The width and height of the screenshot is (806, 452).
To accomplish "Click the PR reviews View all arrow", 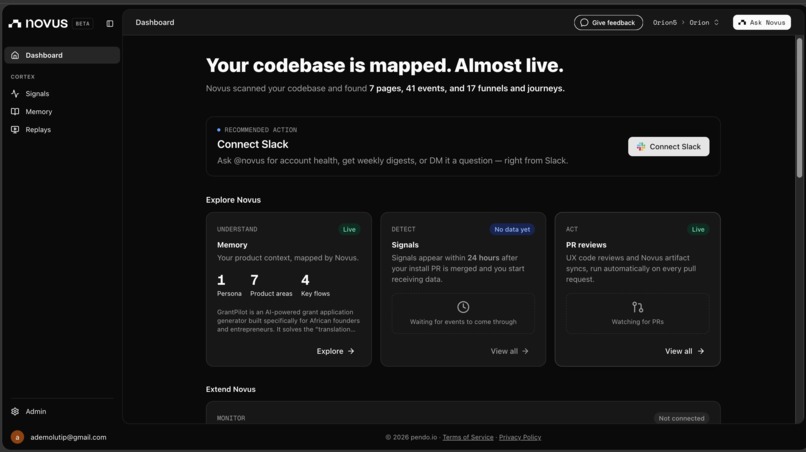I will pyautogui.click(x=701, y=351).
